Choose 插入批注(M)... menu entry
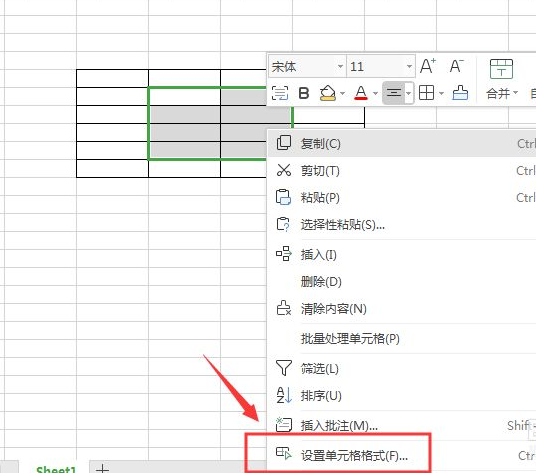The height and width of the screenshot is (473, 536). (x=401, y=425)
